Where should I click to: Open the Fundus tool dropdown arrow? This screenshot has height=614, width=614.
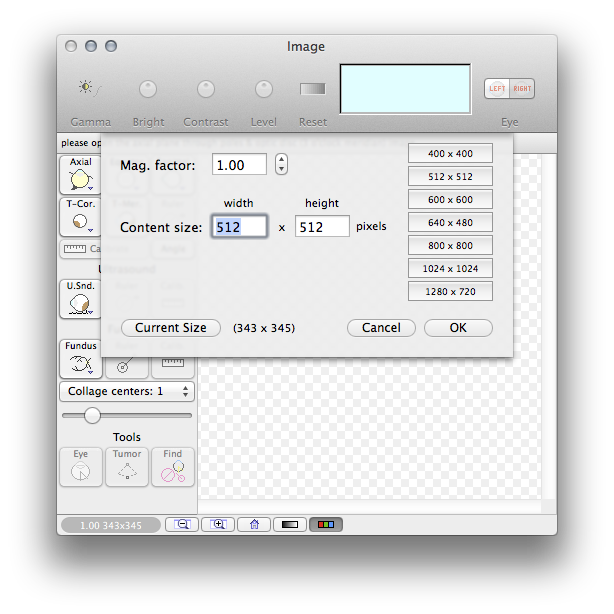90,372
